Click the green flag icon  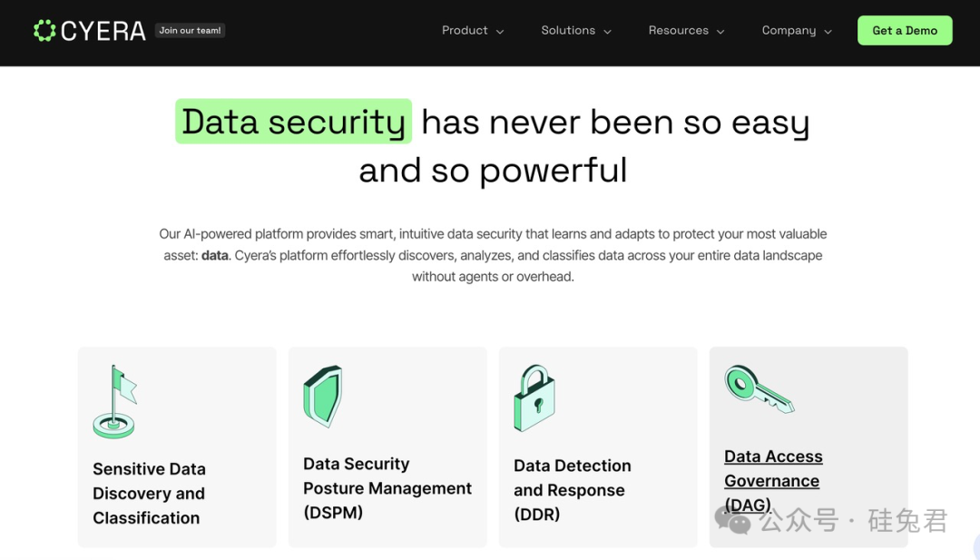[x=115, y=402]
